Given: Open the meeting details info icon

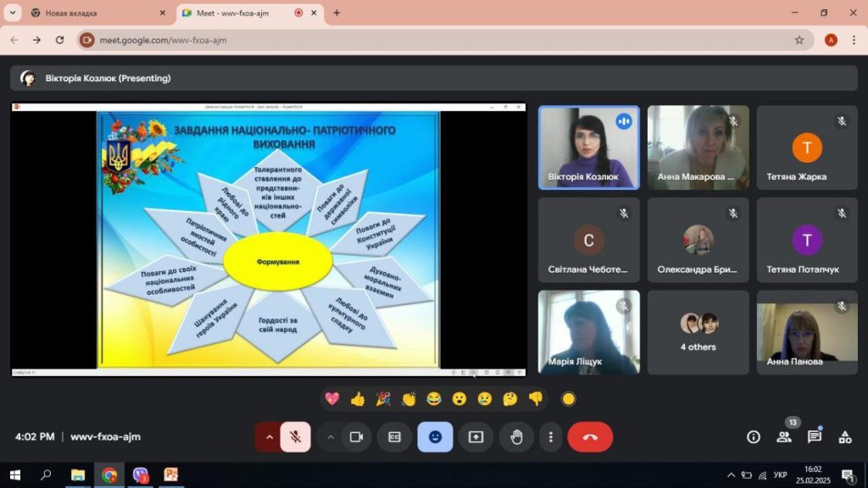Looking at the screenshot, I should point(753,437).
